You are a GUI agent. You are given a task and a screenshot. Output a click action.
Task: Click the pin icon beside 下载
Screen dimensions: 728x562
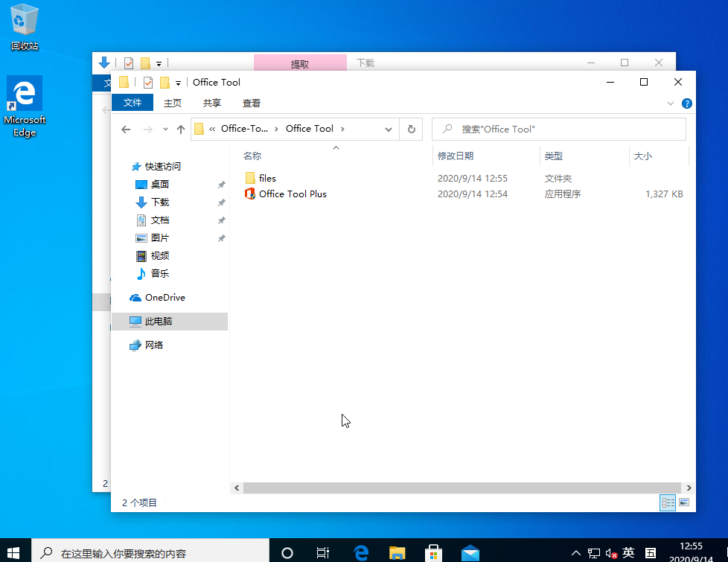[x=222, y=202]
